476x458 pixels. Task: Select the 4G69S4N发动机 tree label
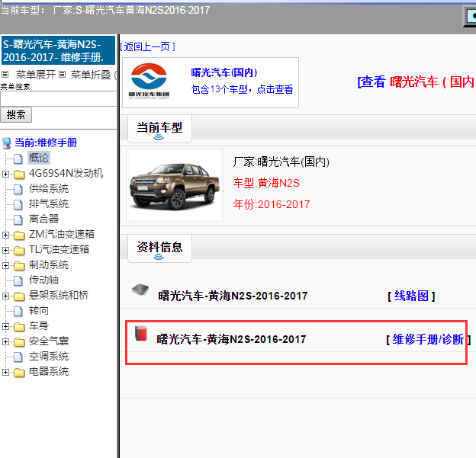click(x=66, y=174)
